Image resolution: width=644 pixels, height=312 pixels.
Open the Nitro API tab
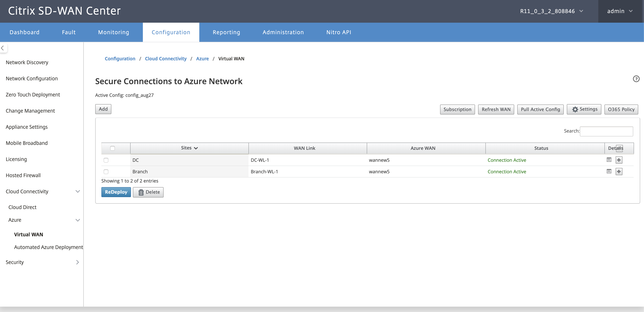tap(339, 32)
